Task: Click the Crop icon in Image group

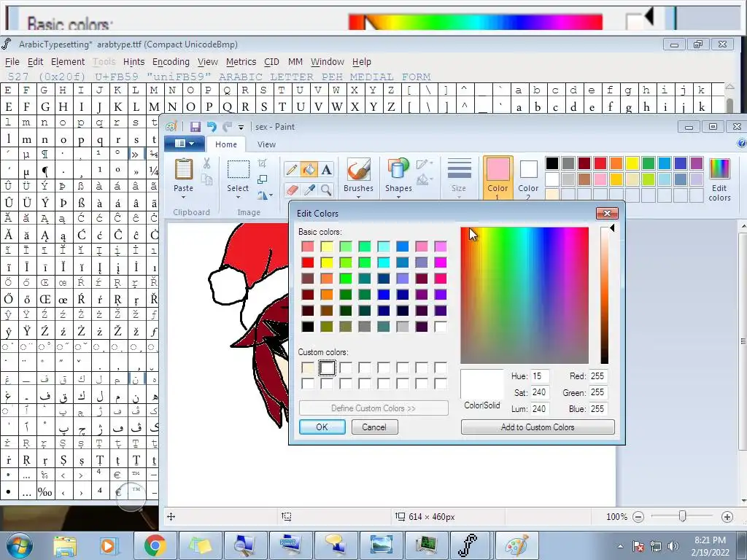Action: 262,163
